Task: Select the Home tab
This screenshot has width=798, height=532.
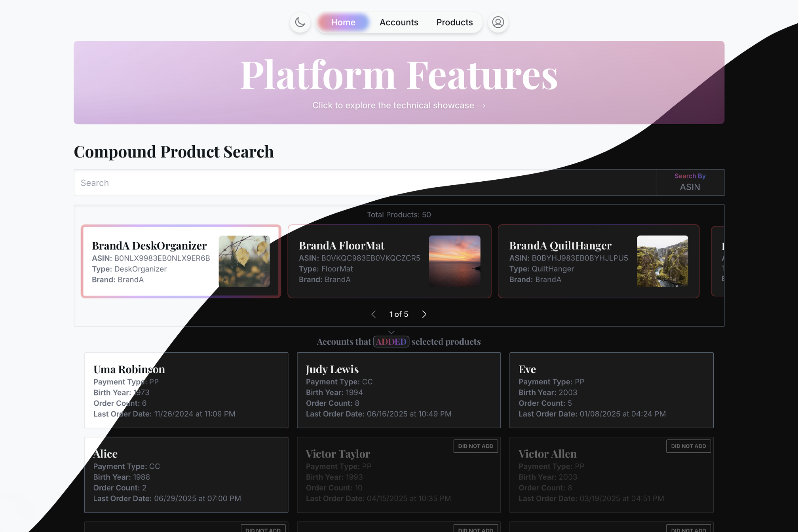Action: pyautogui.click(x=343, y=22)
